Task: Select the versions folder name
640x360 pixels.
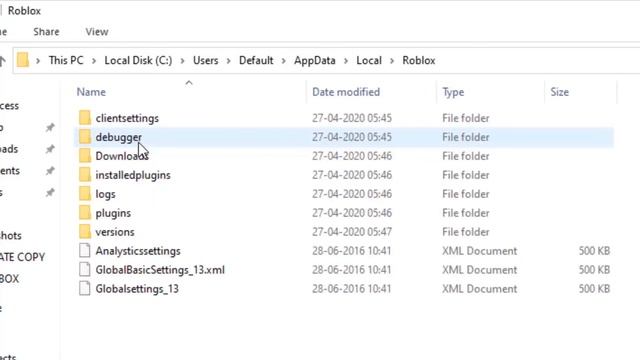Action: tap(115, 232)
